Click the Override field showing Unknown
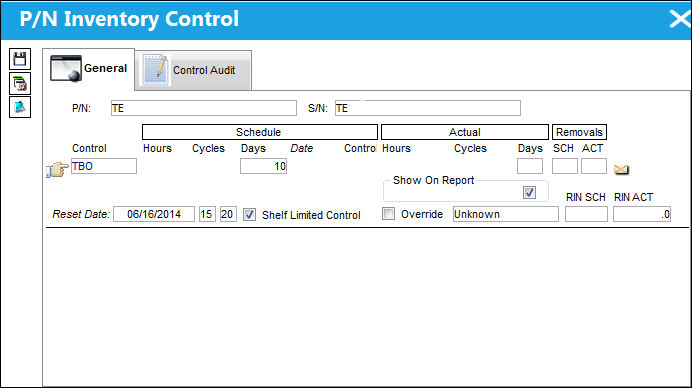This screenshot has height=388, width=692. [506, 214]
